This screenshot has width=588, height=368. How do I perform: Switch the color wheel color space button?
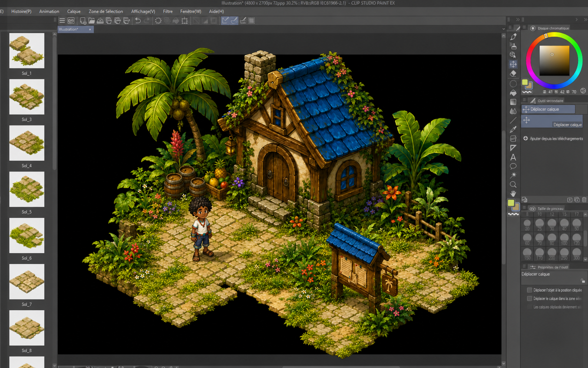click(583, 91)
